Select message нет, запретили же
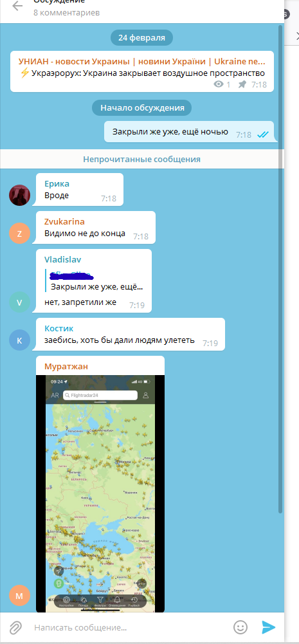 (x=80, y=302)
